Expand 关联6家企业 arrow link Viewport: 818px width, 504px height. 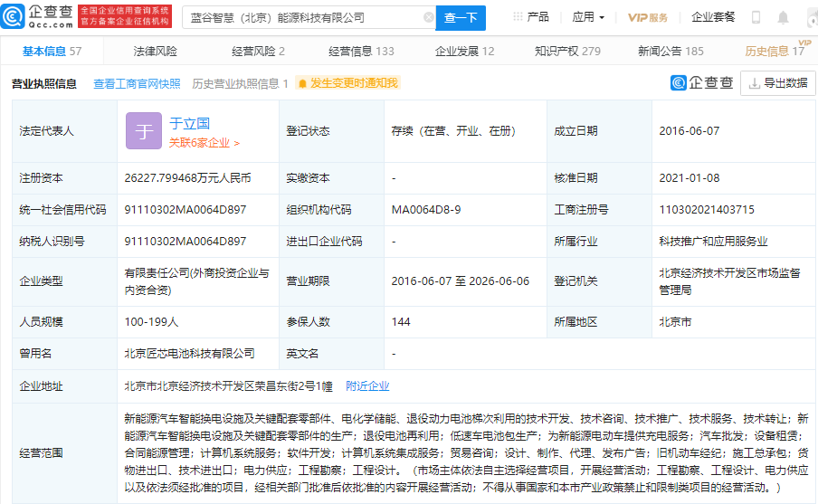click(204, 143)
